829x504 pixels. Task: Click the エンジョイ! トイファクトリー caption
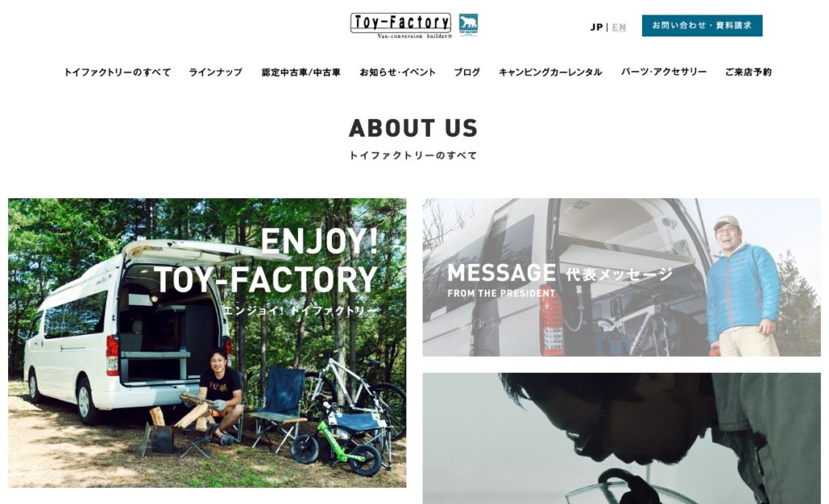301,311
